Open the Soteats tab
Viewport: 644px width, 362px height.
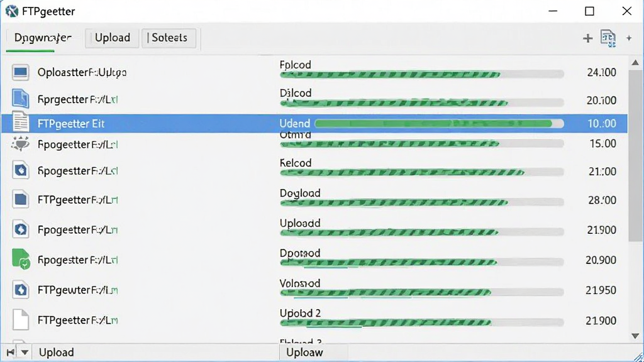click(x=169, y=38)
